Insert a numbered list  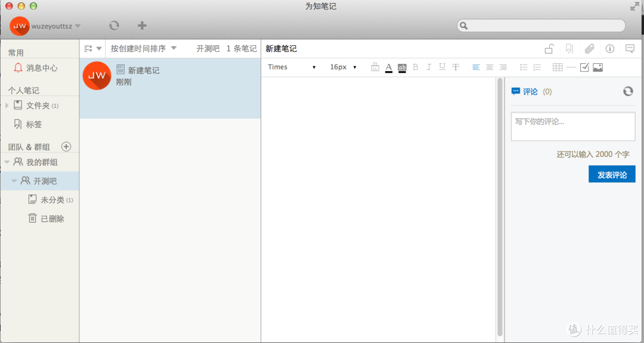point(537,67)
